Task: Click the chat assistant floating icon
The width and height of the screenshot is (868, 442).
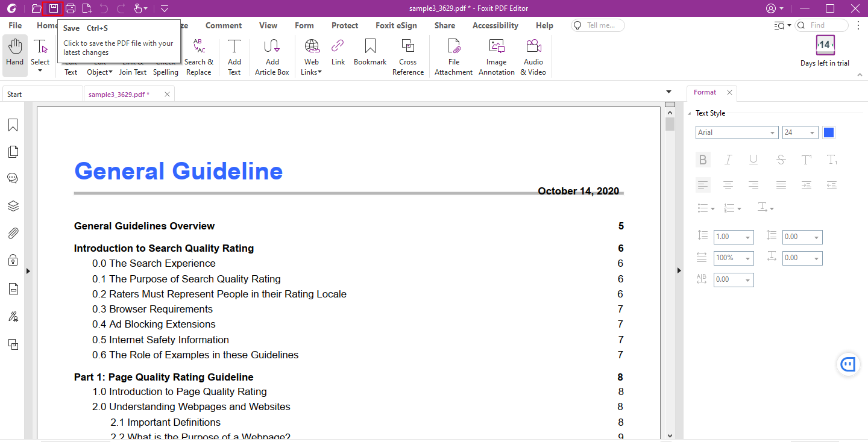Action: tap(848, 364)
